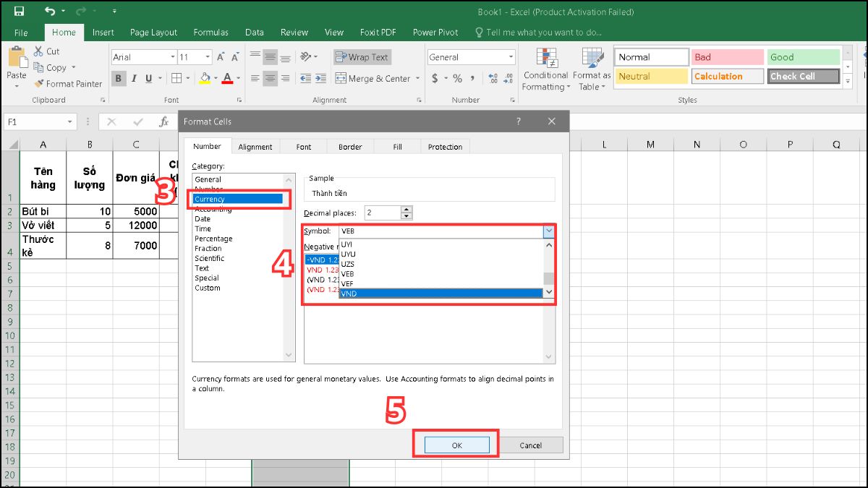Screen dimensions: 868x488
Task: Click the Format as Table icon
Action: click(x=591, y=69)
